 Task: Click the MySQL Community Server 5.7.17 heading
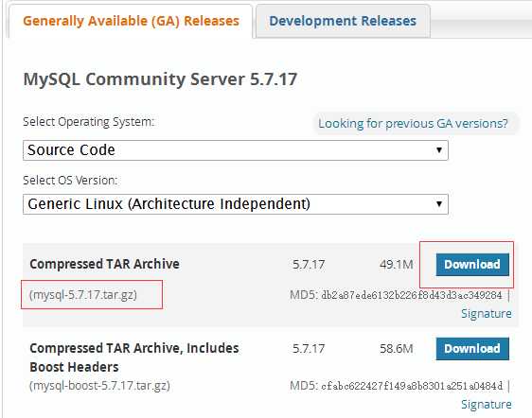(x=160, y=79)
